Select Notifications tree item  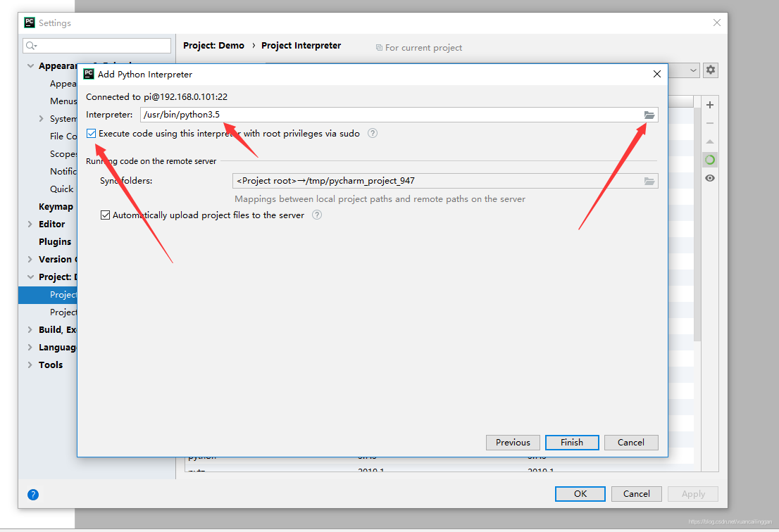(63, 171)
